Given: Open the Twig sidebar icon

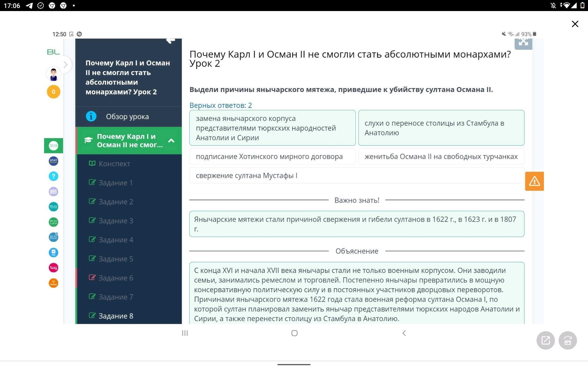Looking at the screenshot, I should pos(53,268).
